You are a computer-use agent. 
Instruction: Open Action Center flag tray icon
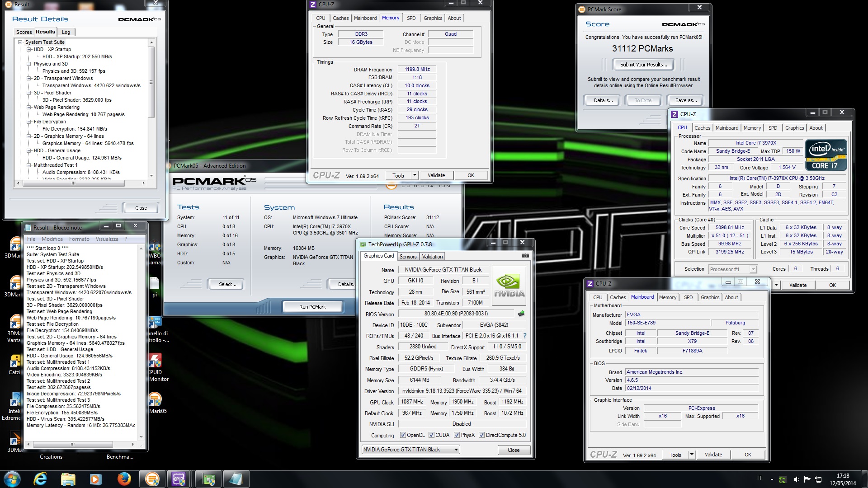tap(807, 479)
